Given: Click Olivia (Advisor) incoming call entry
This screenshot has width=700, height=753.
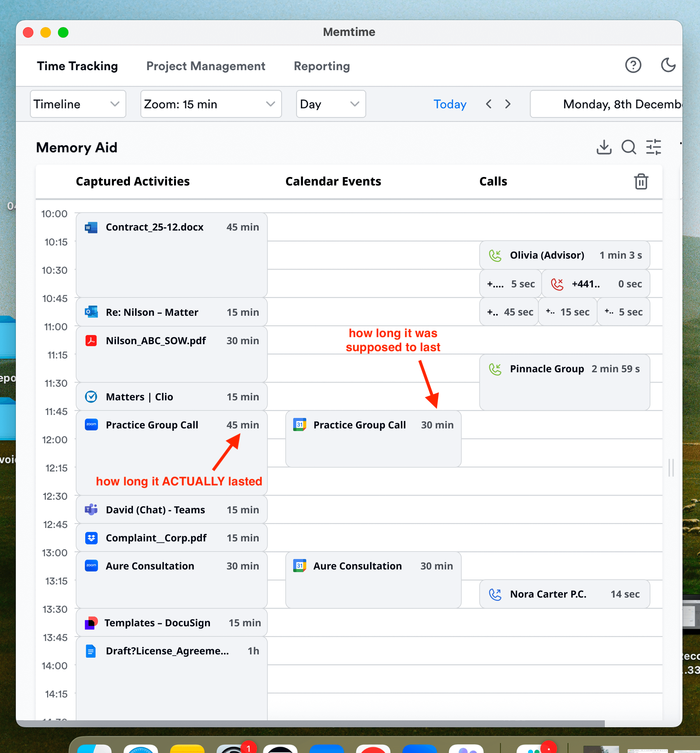Looking at the screenshot, I should click(x=564, y=255).
